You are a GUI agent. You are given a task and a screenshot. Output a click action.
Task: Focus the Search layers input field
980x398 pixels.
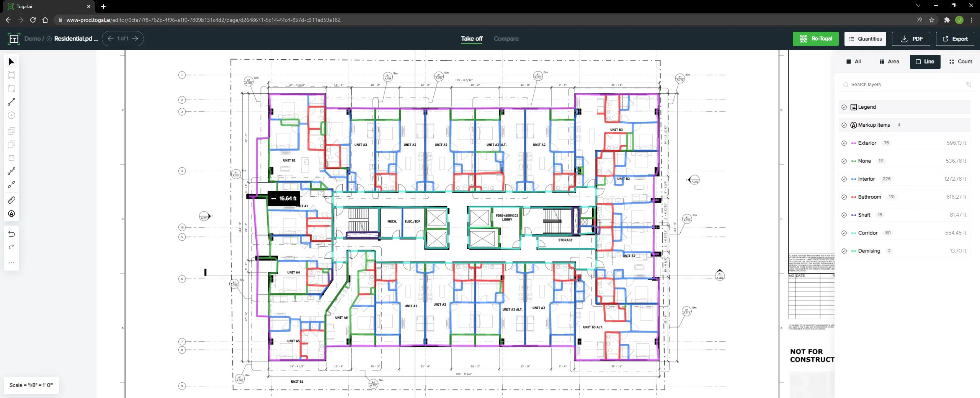(905, 85)
